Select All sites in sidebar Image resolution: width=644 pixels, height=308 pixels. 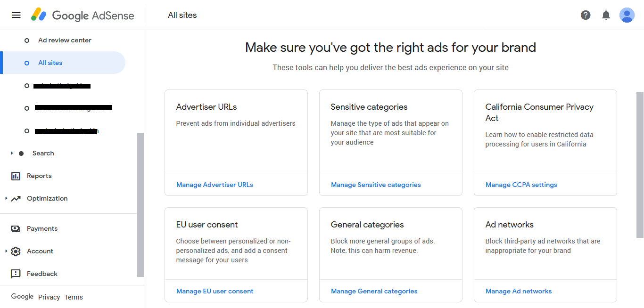(50, 63)
